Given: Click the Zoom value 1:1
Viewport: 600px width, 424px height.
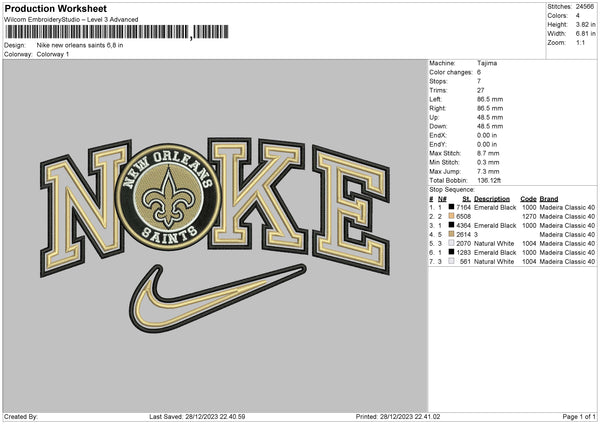Looking at the screenshot, I should coord(580,42).
